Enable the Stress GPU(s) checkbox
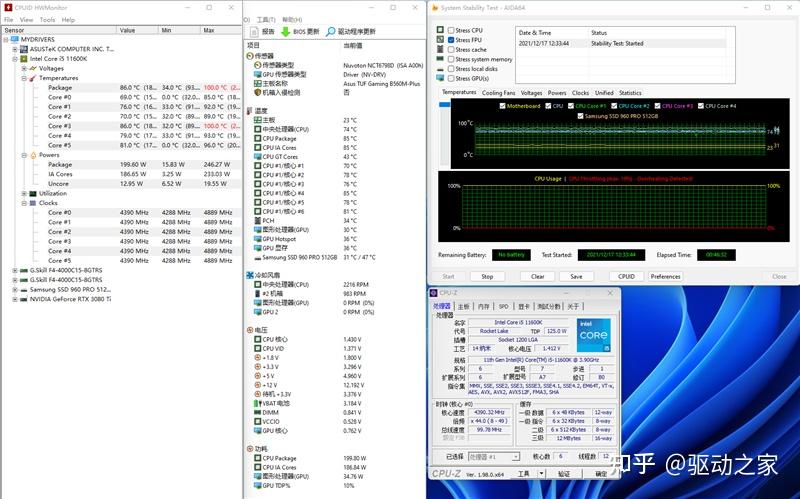The image size is (800, 499). [451, 78]
